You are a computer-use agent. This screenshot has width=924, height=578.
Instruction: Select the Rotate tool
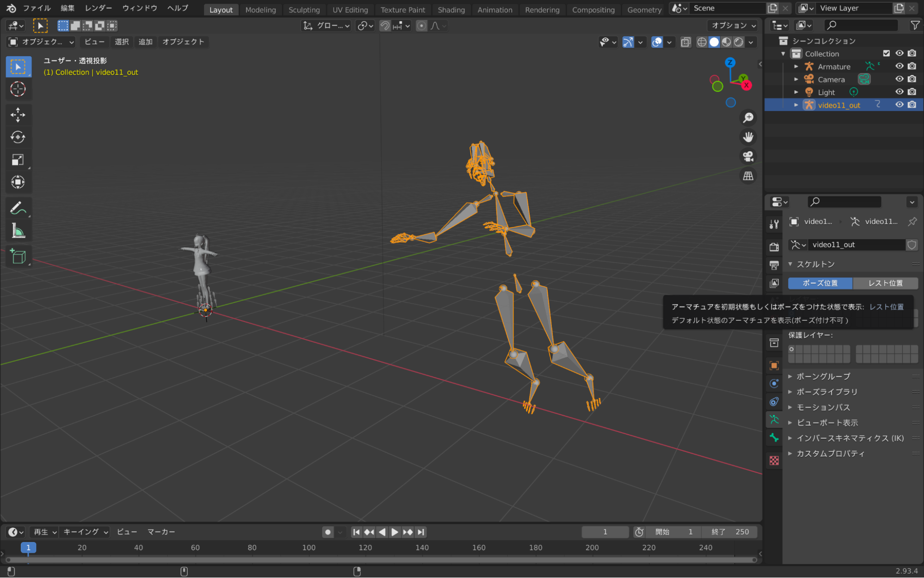pyautogui.click(x=18, y=137)
